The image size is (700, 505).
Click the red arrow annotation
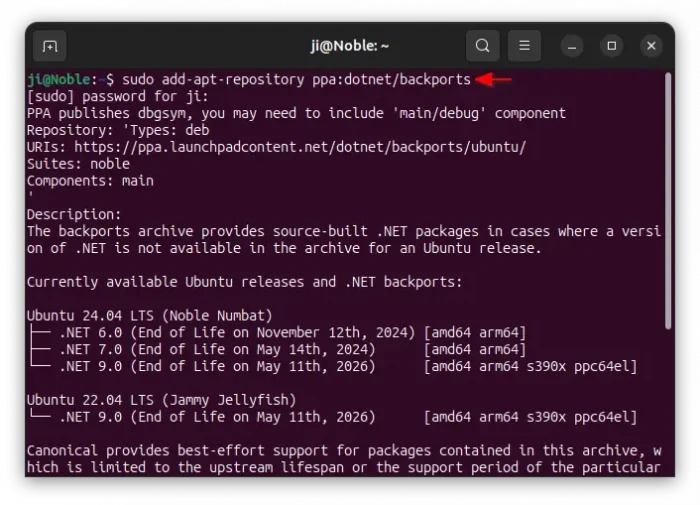(493, 79)
